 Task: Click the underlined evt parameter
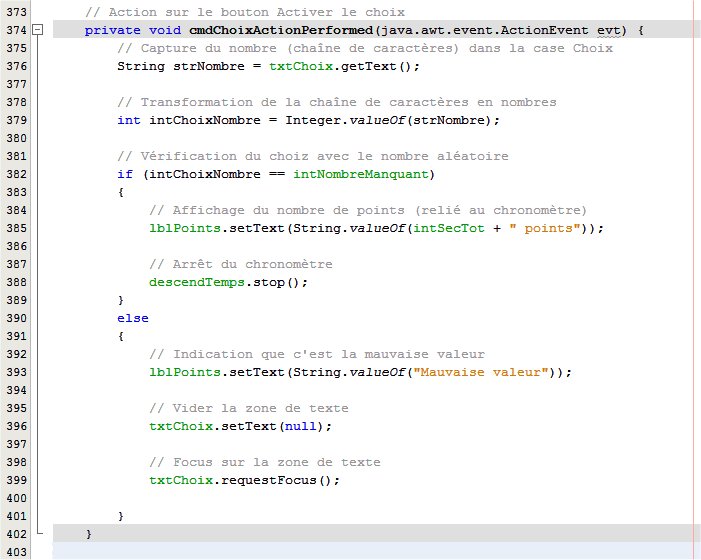tap(608, 30)
